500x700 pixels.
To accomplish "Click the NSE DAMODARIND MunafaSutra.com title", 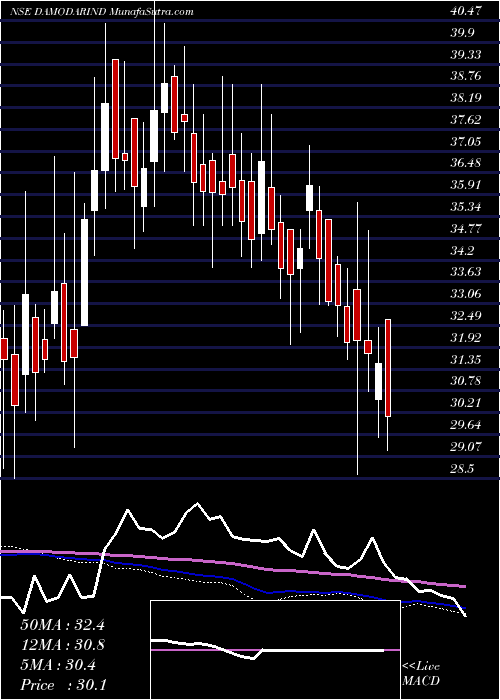I will click(x=101, y=12).
